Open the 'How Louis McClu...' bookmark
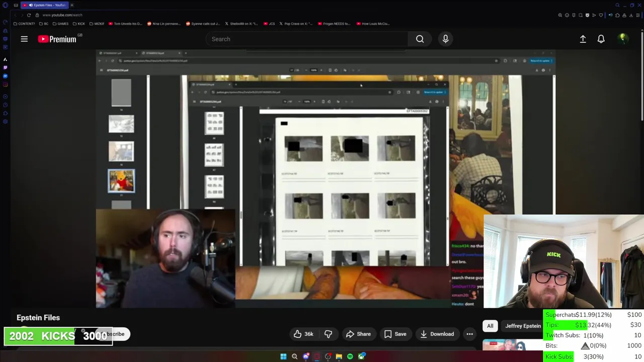Viewport: 644px width, 362px height. click(x=373, y=24)
